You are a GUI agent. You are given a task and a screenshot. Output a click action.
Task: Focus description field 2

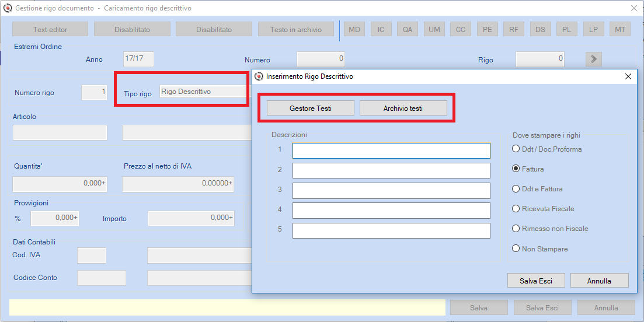391,170
